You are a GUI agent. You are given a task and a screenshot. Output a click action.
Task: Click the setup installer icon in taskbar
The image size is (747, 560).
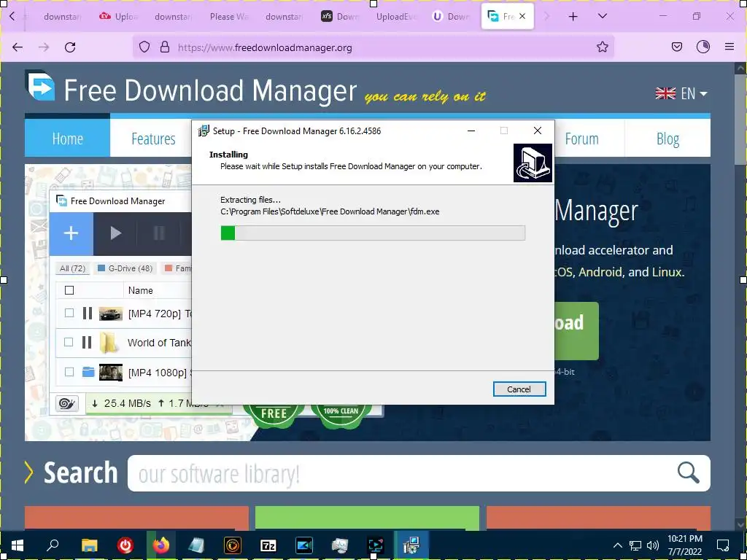[x=411, y=545]
